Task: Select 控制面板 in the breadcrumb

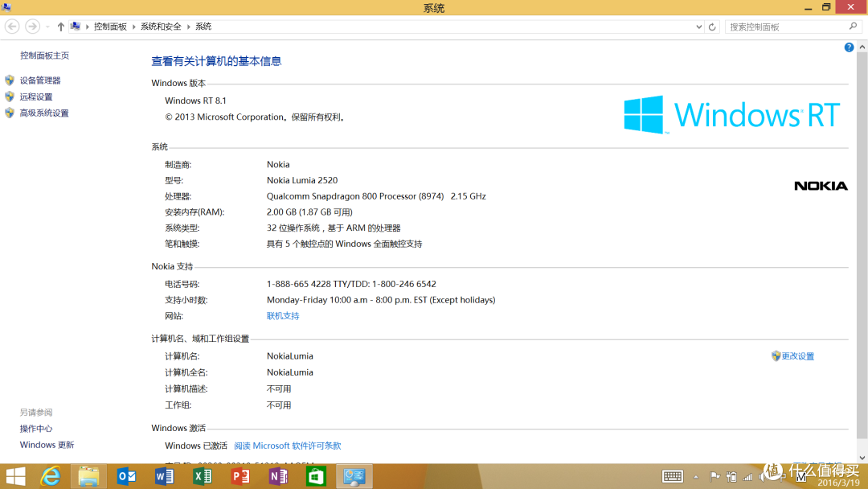Action: click(x=110, y=27)
